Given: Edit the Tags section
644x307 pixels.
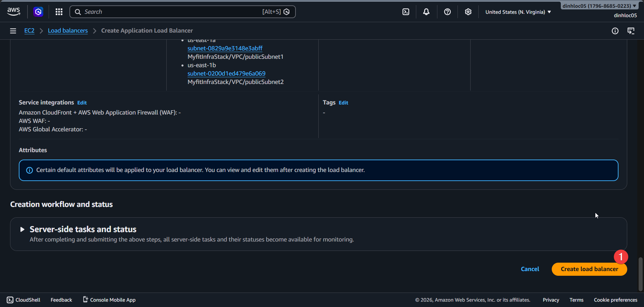Looking at the screenshot, I should pyautogui.click(x=343, y=102).
